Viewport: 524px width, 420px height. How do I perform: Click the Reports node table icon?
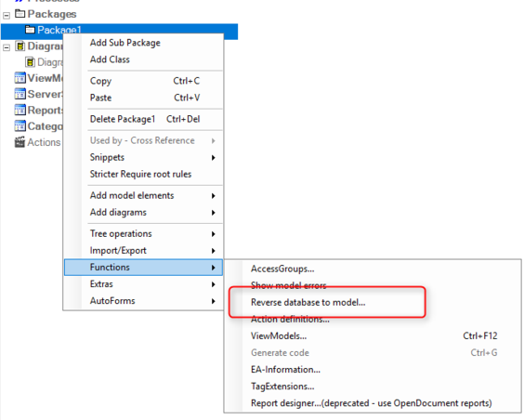point(20,110)
